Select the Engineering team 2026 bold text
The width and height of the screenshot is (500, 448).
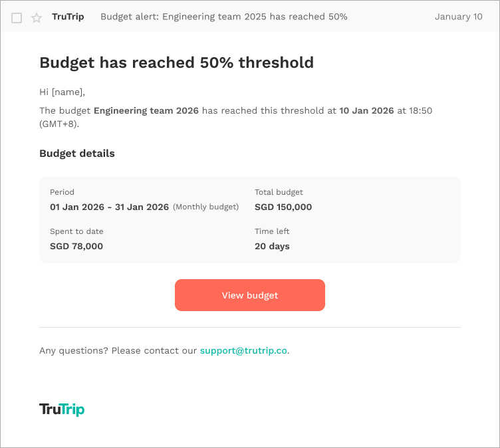(146, 110)
